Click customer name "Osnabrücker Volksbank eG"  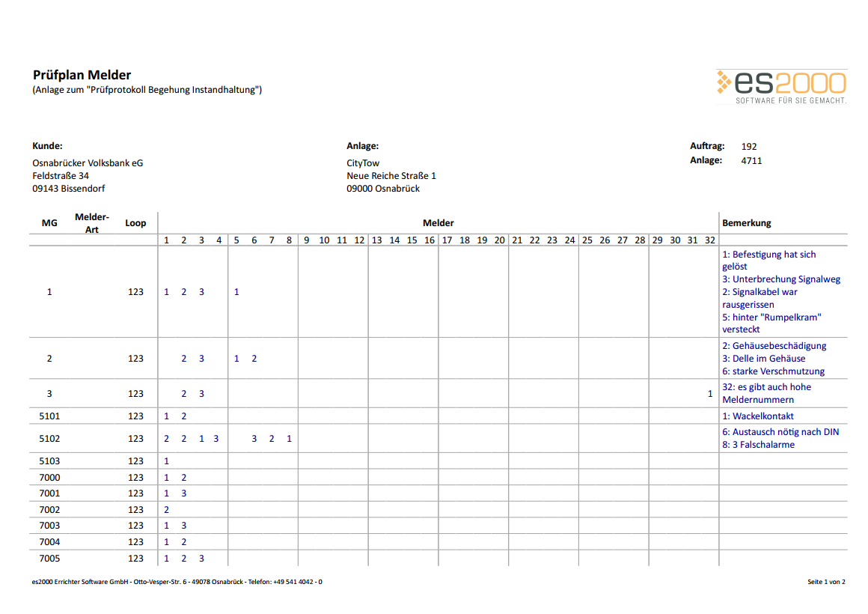pyautogui.click(x=88, y=163)
